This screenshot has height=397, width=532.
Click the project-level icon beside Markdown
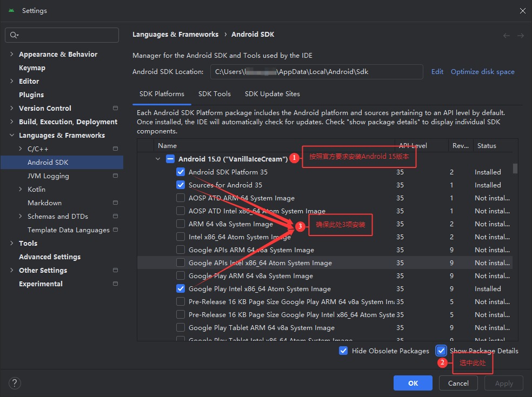115,203
